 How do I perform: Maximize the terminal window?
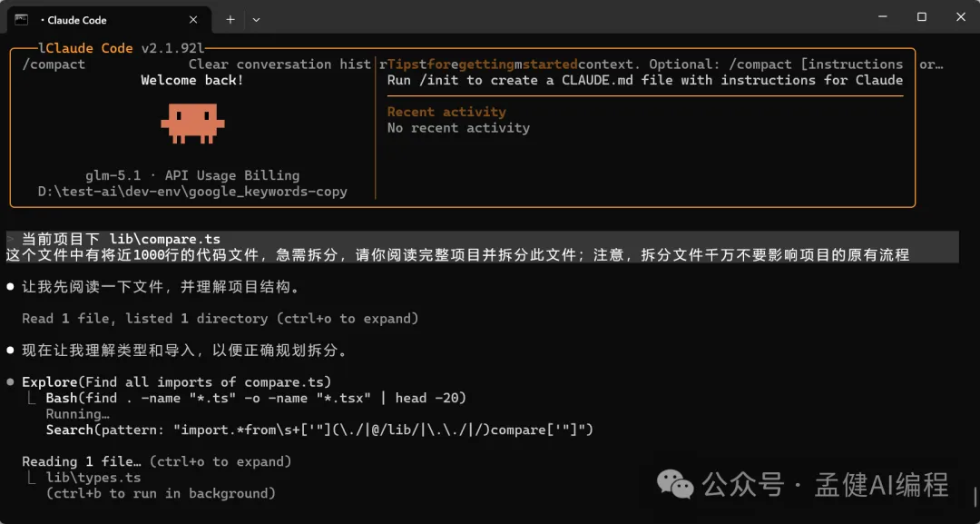coord(921,17)
